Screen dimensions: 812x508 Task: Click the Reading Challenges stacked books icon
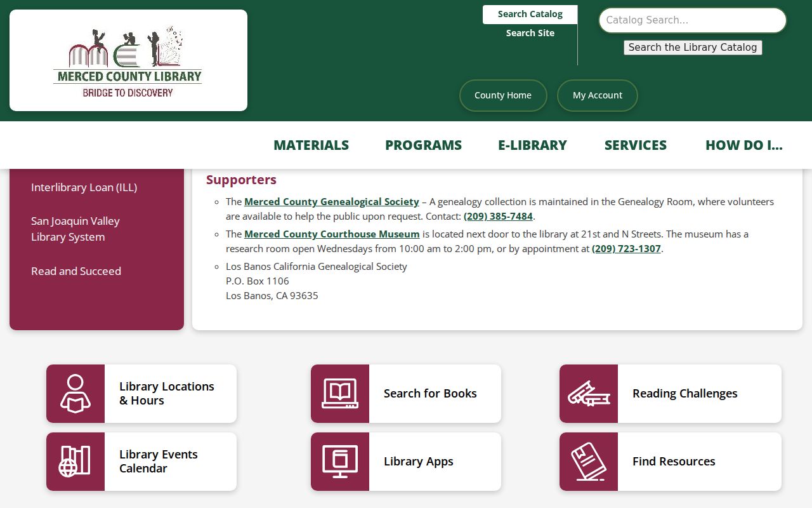tap(589, 394)
